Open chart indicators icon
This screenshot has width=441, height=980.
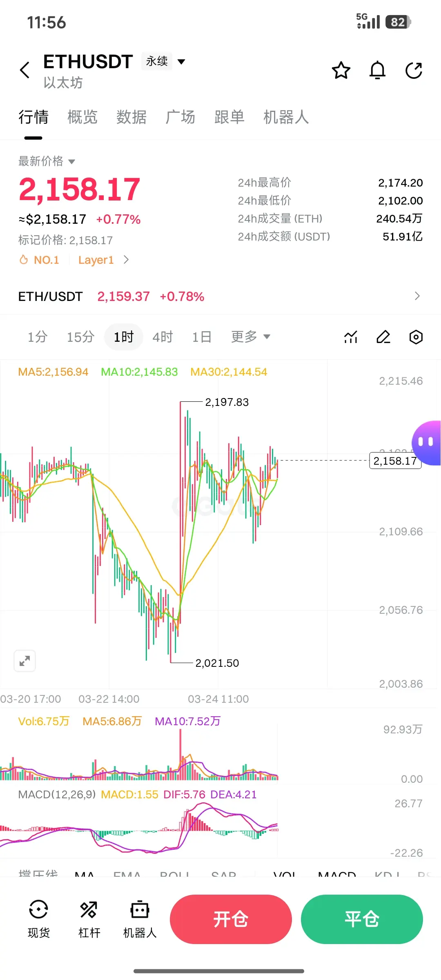(351, 337)
